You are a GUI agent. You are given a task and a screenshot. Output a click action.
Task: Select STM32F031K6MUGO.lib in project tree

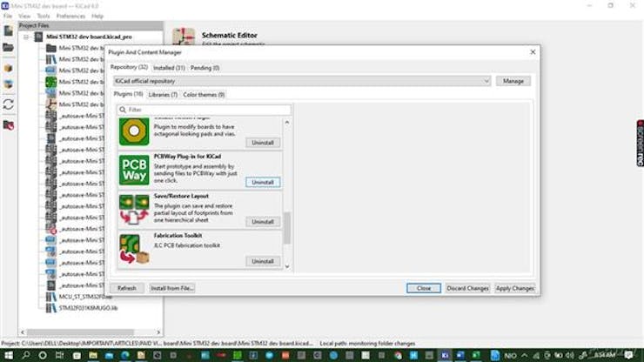click(x=88, y=308)
